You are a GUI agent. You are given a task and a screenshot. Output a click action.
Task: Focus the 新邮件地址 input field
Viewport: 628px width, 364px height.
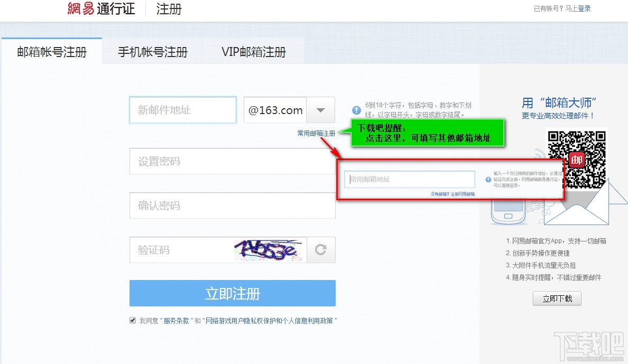[182, 110]
